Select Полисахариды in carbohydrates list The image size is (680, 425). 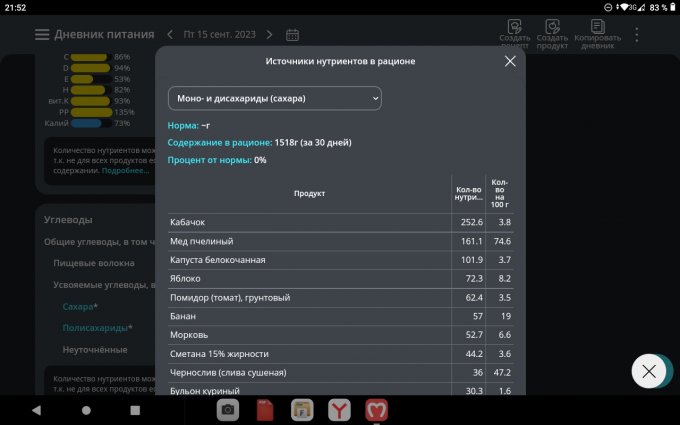coord(95,328)
